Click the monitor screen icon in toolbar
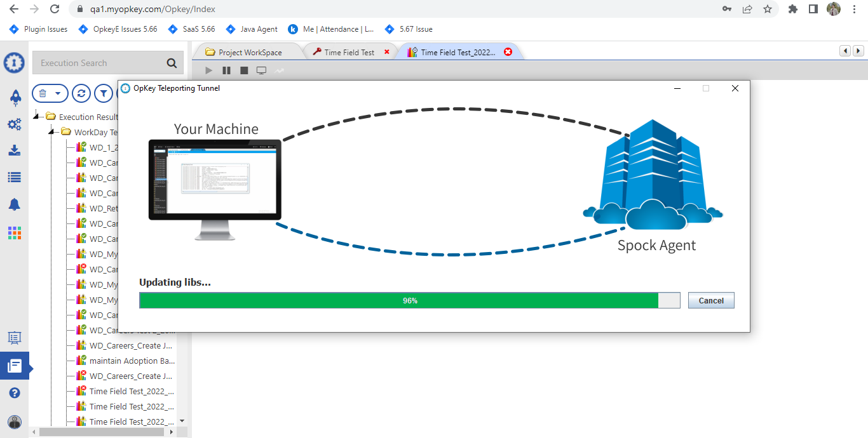The width and height of the screenshot is (868, 438). (x=261, y=70)
